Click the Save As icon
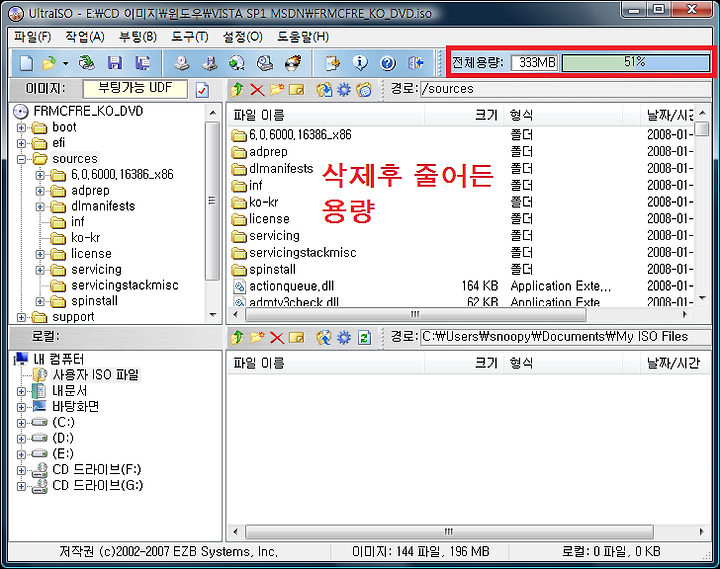The height and width of the screenshot is (569, 720). [x=143, y=63]
